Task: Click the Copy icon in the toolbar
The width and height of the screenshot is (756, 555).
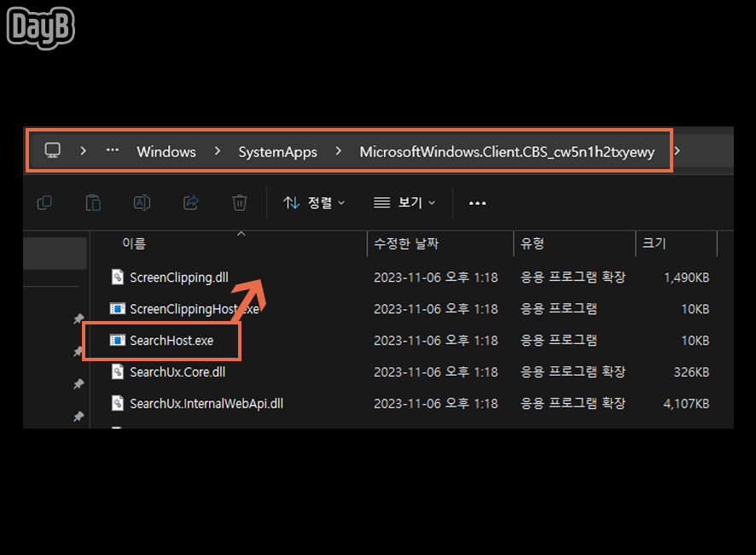Action: (x=44, y=202)
